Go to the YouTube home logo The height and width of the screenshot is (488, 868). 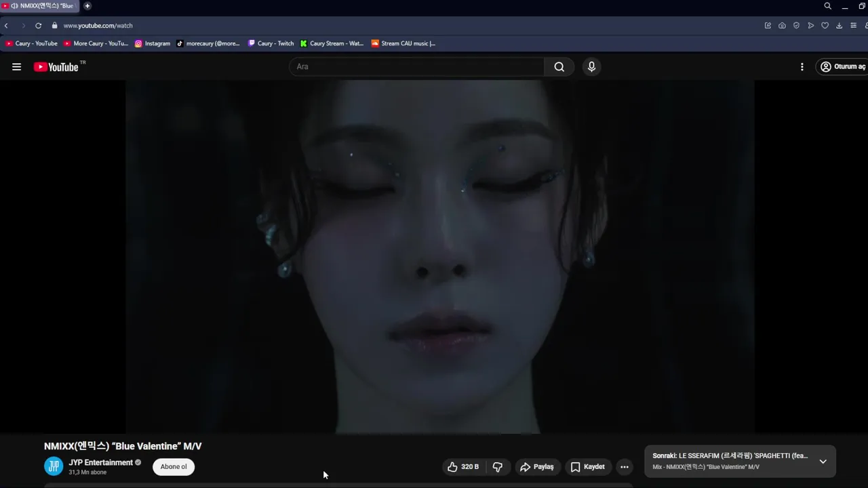click(x=56, y=66)
